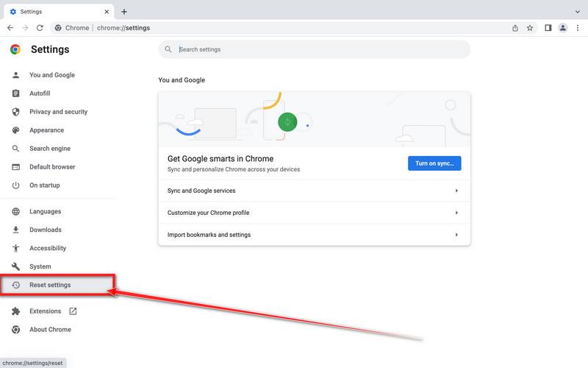Open System settings

[40, 266]
